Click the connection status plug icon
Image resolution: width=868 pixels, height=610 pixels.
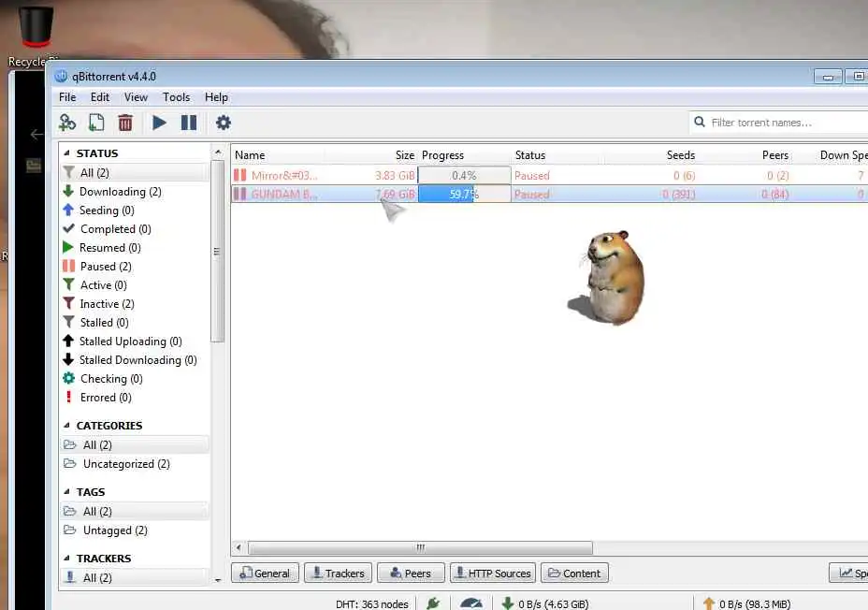pos(433,603)
